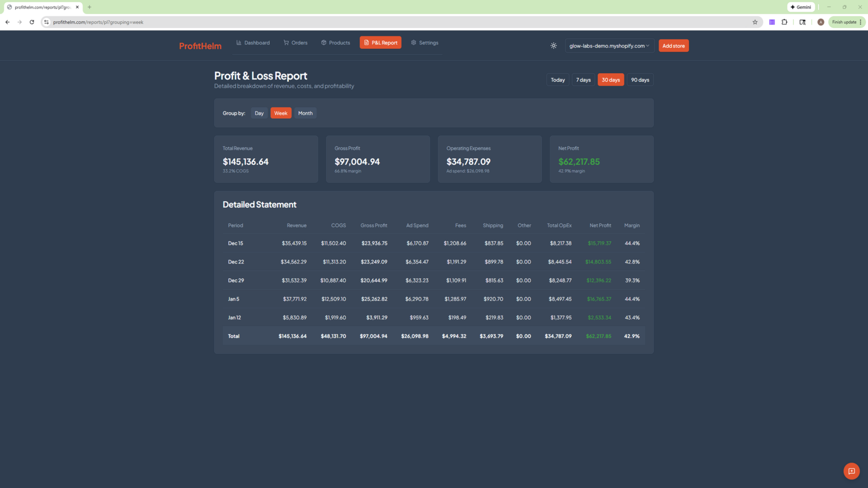Click the Detailed Statement heading
868x488 pixels.
pos(259,204)
